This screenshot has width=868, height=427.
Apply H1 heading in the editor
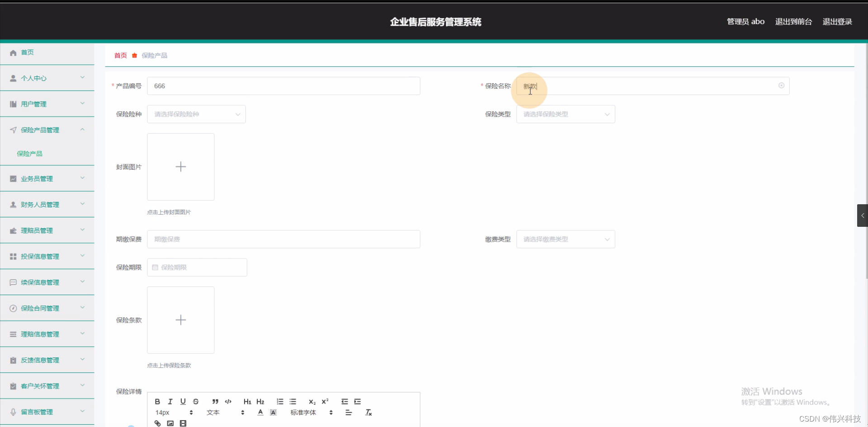tap(247, 402)
